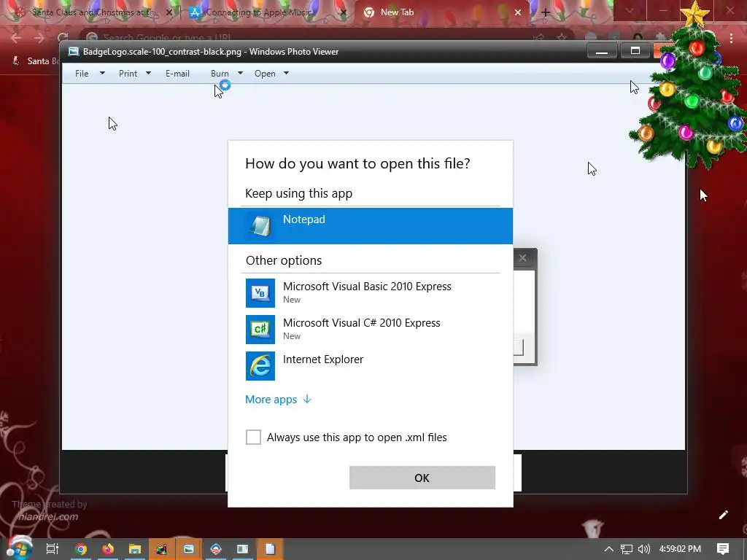Open the Santa bookmark in bookmarks bar
747x560 pixels.
pyautogui.click(x=35, y=61)
